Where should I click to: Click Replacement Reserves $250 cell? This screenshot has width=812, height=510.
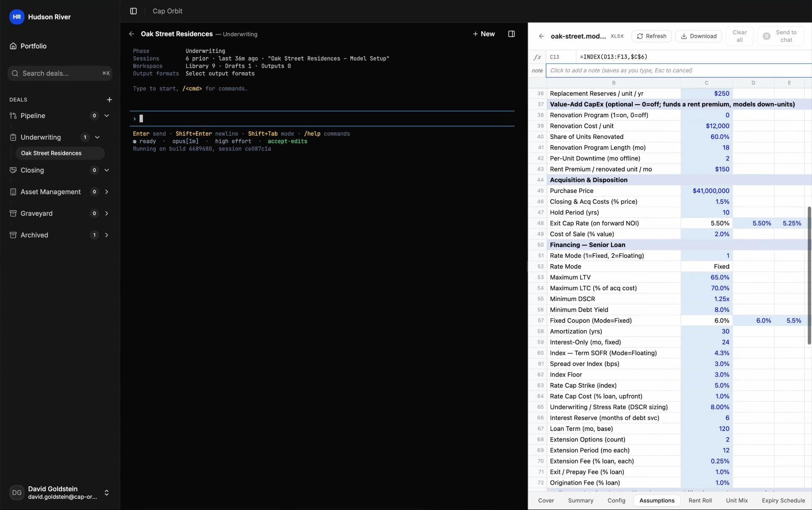click(x=706, y=94)
